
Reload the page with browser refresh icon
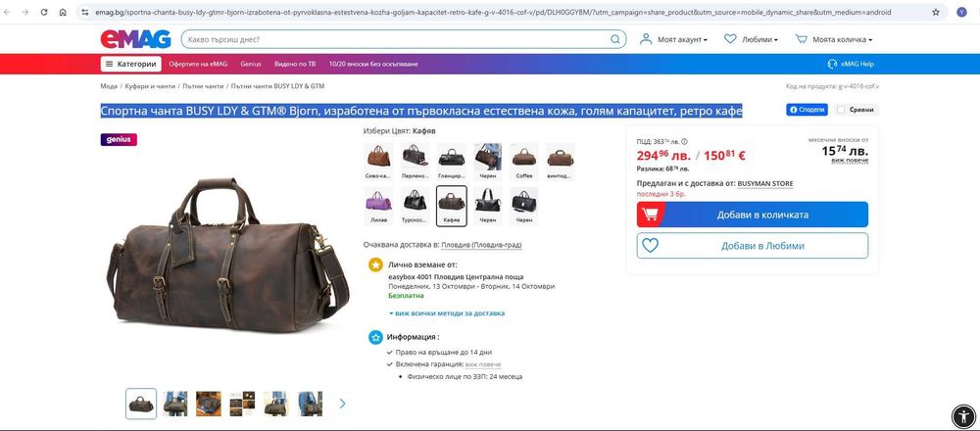click(44, 12)
